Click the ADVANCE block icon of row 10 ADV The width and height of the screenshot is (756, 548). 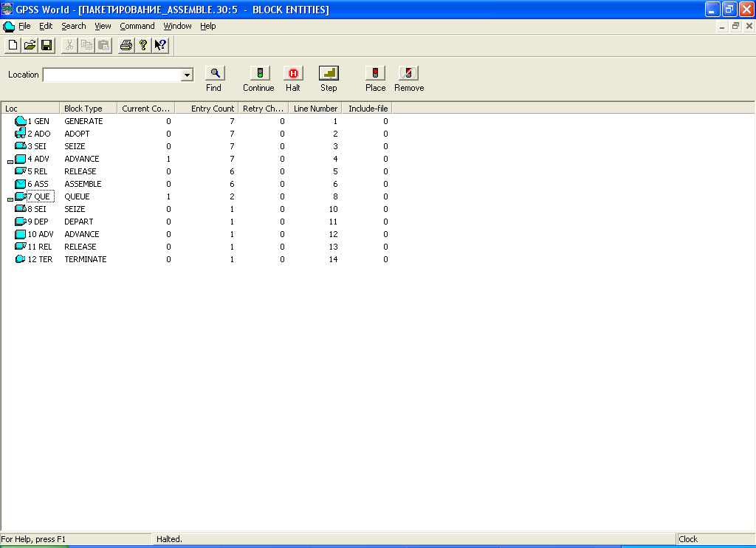click(x=20, y=234)
